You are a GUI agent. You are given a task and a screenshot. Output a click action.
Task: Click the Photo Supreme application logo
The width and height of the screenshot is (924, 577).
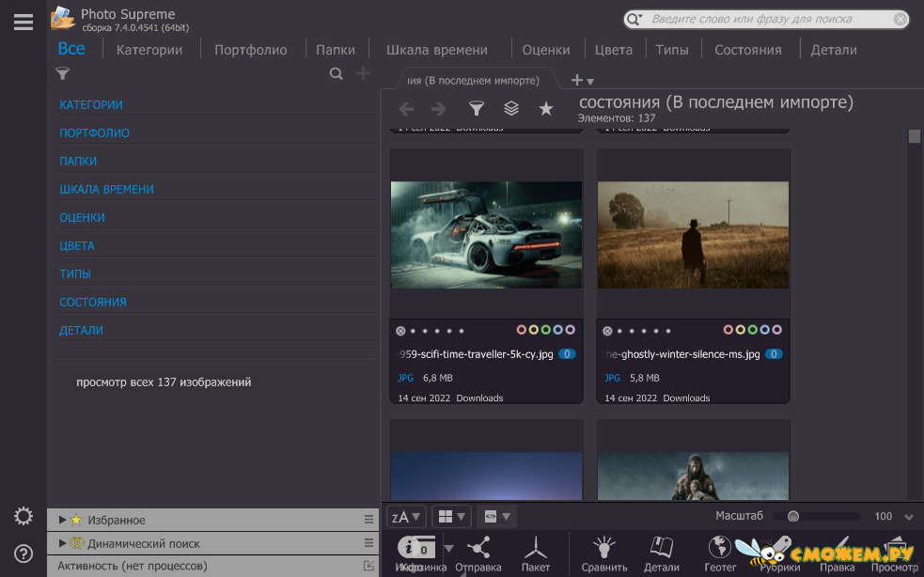pyautogui.click(x=62, y=18)
